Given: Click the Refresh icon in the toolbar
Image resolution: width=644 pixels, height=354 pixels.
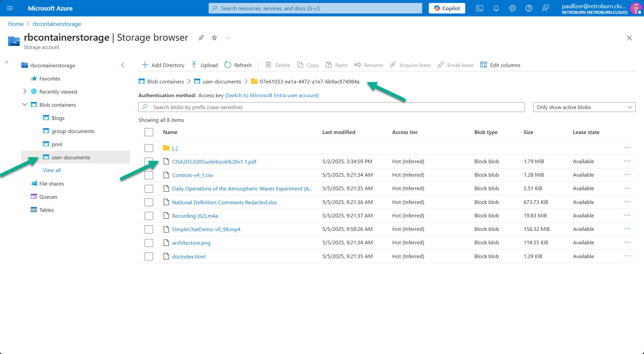Looking at the screenshot, I should coord(228,65).
